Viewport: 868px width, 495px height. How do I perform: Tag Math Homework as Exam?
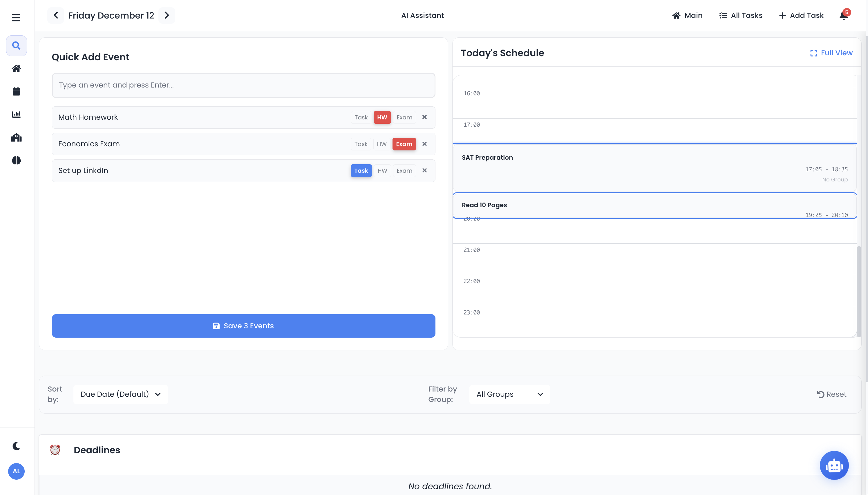coord(404,117)
